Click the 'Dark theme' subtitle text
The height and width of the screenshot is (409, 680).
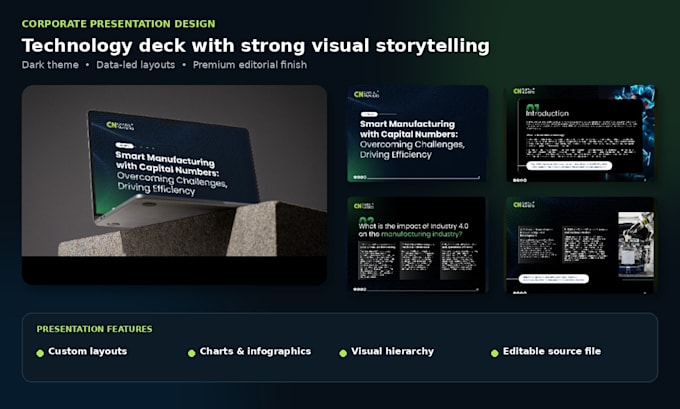point(50,65)
